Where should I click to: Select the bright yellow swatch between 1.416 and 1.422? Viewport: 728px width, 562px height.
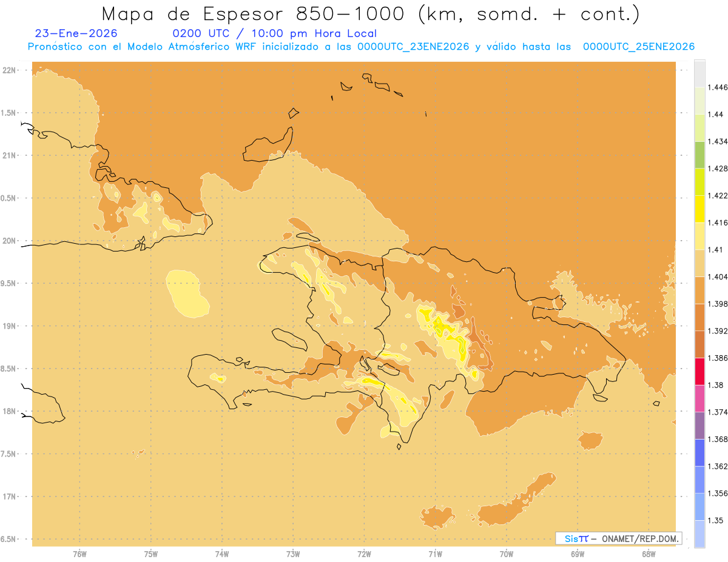coord(699,209)
